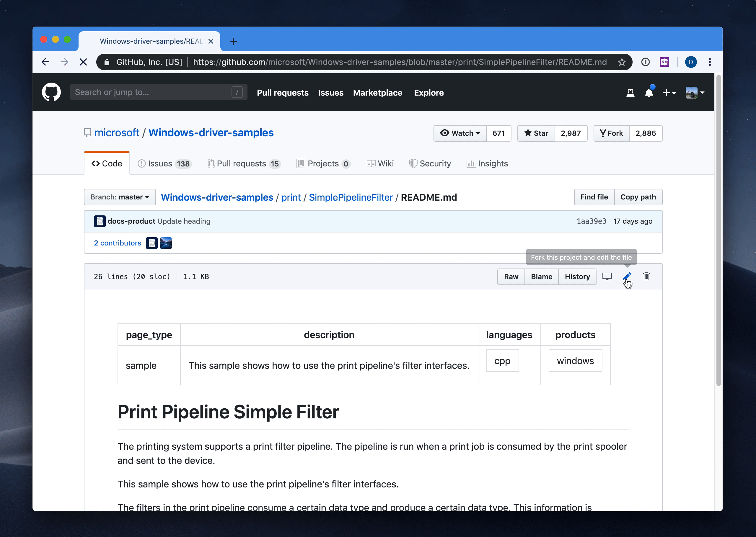The image size is (756, 537).
Task: View the 2,885 forks count
Action: point(646,133)
